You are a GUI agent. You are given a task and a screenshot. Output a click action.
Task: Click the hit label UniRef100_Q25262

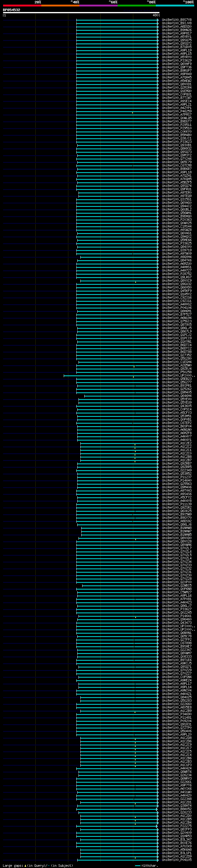coord(177,389)
